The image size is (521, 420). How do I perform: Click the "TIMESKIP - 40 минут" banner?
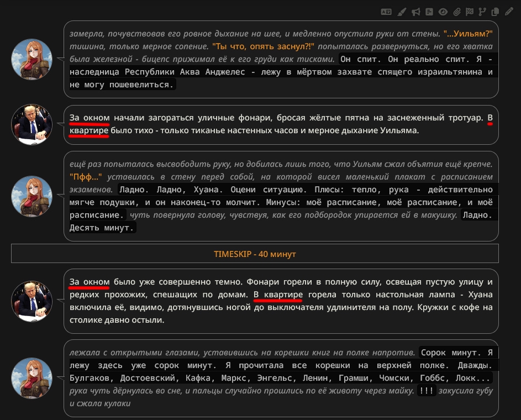tap(255, 254)
